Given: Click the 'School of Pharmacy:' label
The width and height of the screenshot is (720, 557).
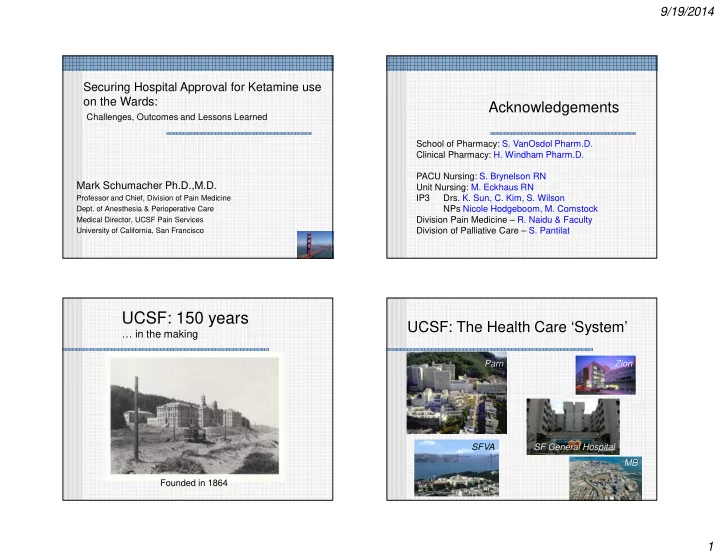Looking at the screenshot, I should coord(458,144).
